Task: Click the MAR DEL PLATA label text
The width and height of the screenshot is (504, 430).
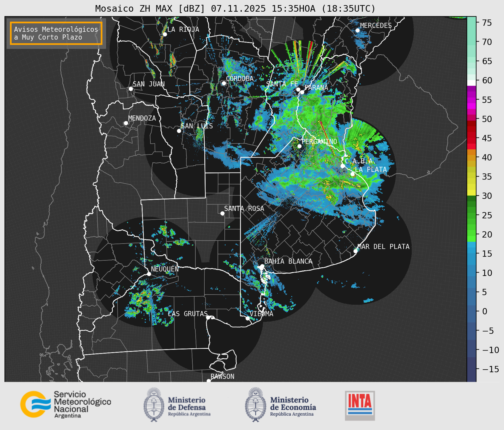Action: [x=383, y=247]
